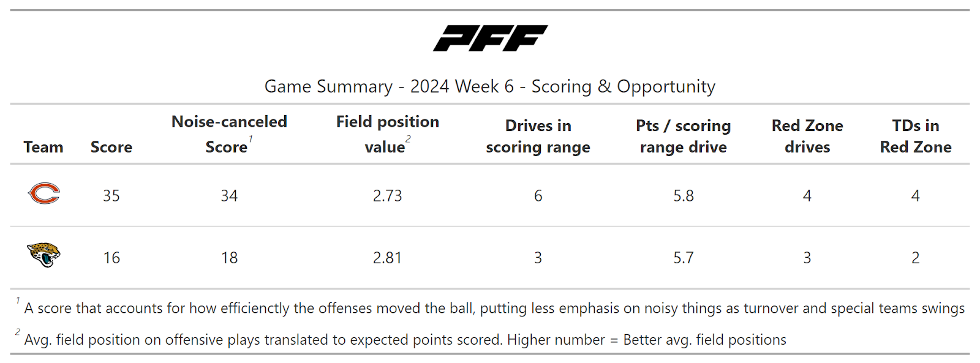Select the Drives in scoring range header
Screen dimensions: 980x363
click(x=538, y=136)
